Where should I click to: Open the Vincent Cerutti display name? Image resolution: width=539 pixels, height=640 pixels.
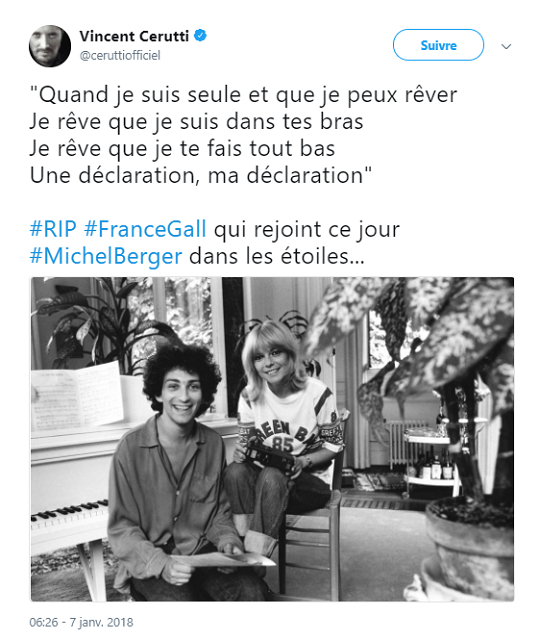134,36
